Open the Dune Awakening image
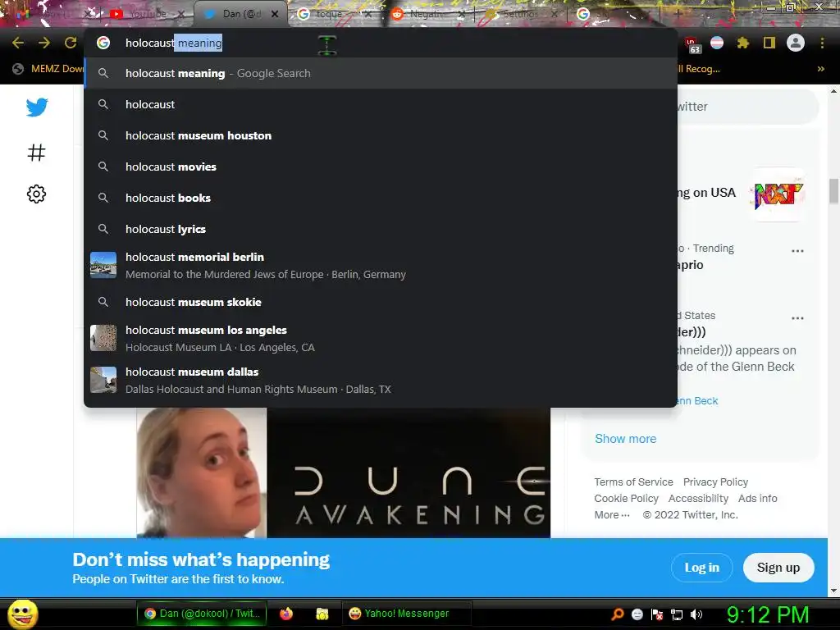 [409, 473]
